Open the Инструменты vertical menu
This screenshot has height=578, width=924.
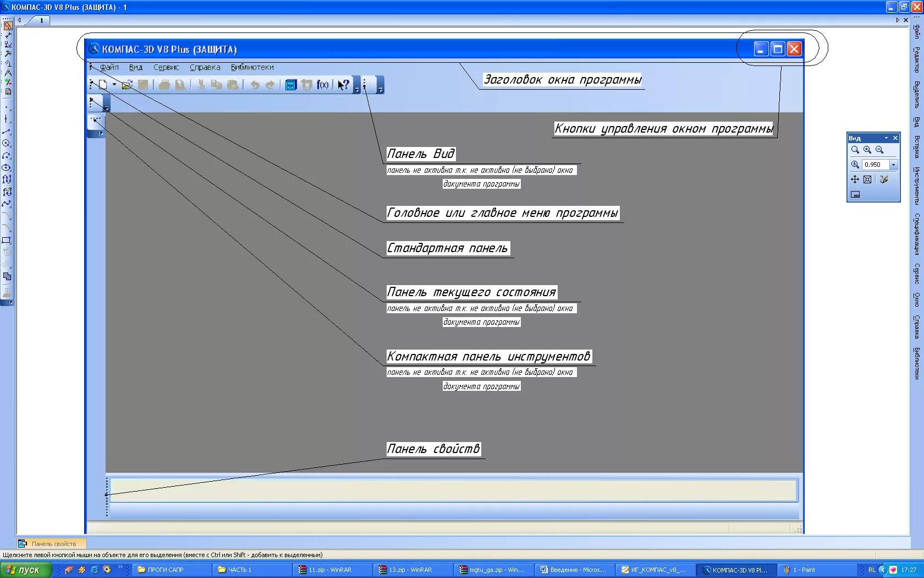917,186
